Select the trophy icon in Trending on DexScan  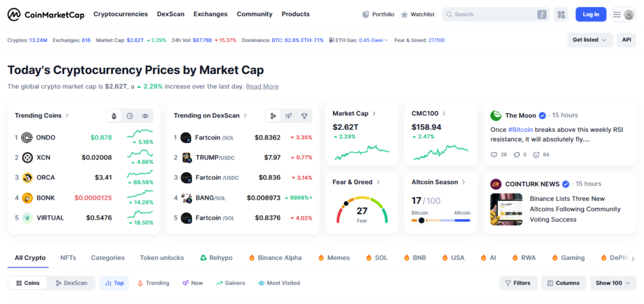click(304, 116)
